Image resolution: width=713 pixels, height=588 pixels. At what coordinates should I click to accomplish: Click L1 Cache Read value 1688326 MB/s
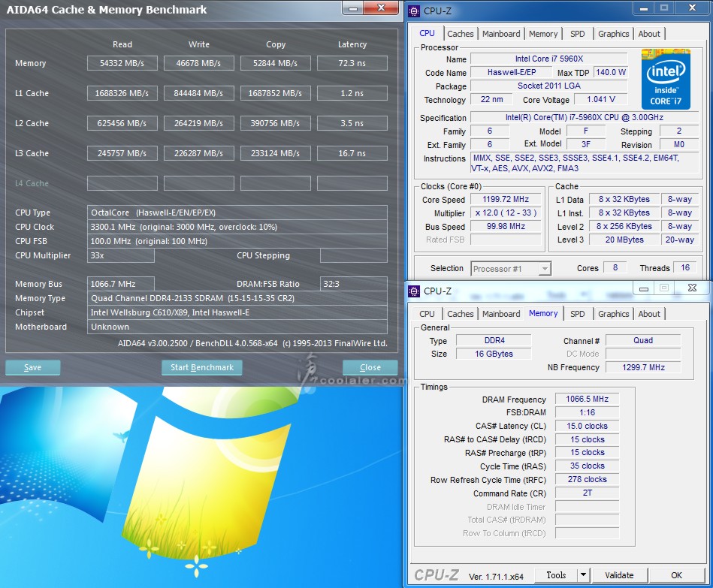[122, 93]
